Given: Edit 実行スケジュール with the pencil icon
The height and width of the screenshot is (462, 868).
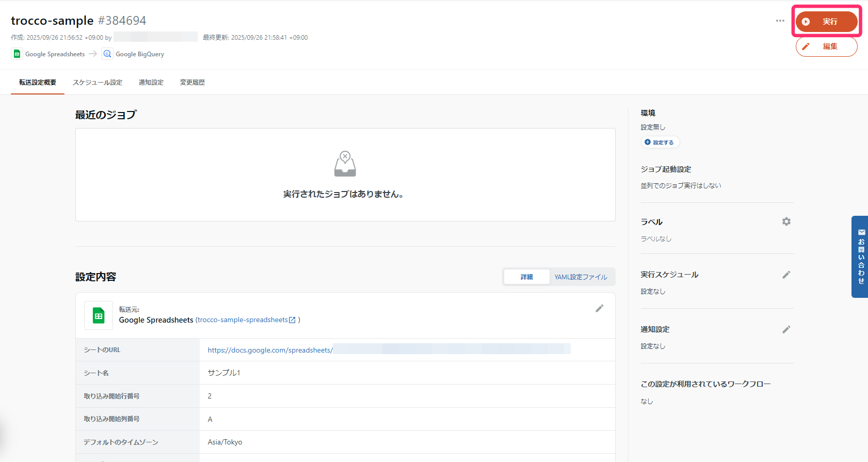Looking at the screenshot, I should pos(786,275).
